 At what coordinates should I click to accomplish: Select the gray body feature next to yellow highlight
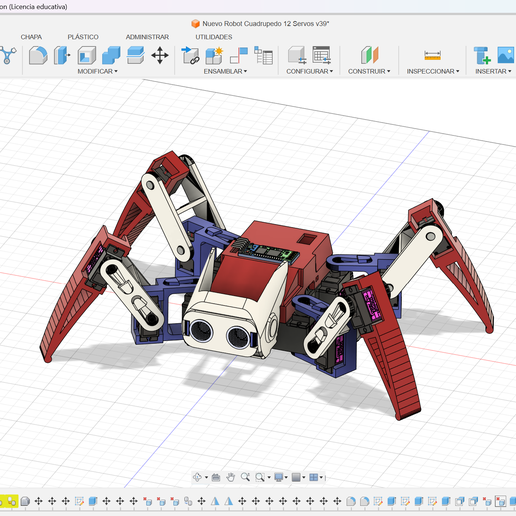(x=25, y=501)
